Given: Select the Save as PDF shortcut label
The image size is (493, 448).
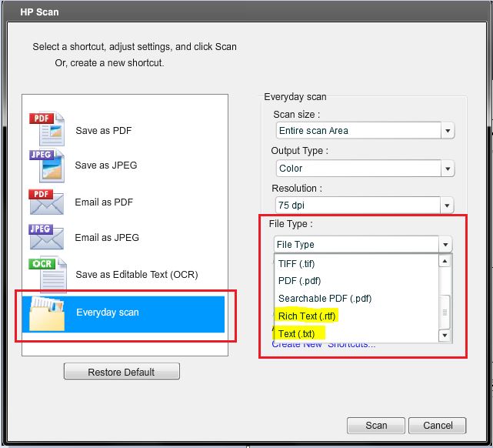Looking at the screenshot, I should tap(103, 131).
